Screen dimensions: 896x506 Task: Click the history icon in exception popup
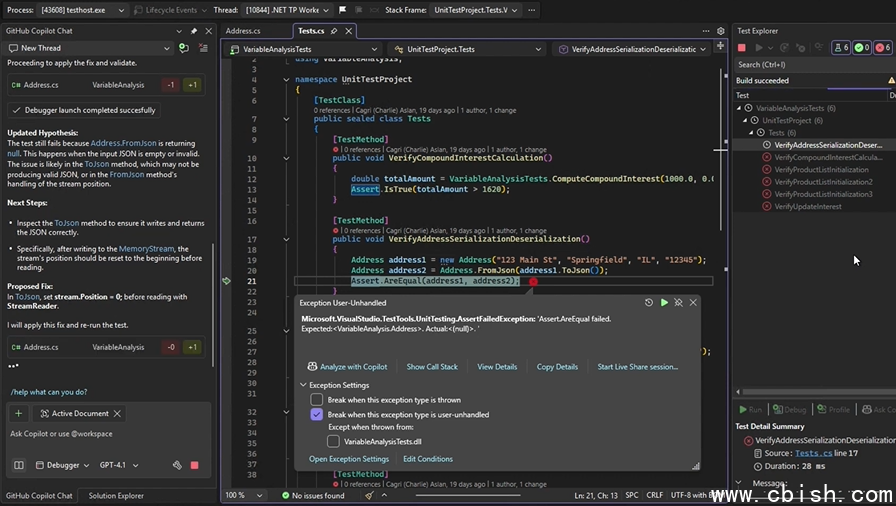point(649,302)
